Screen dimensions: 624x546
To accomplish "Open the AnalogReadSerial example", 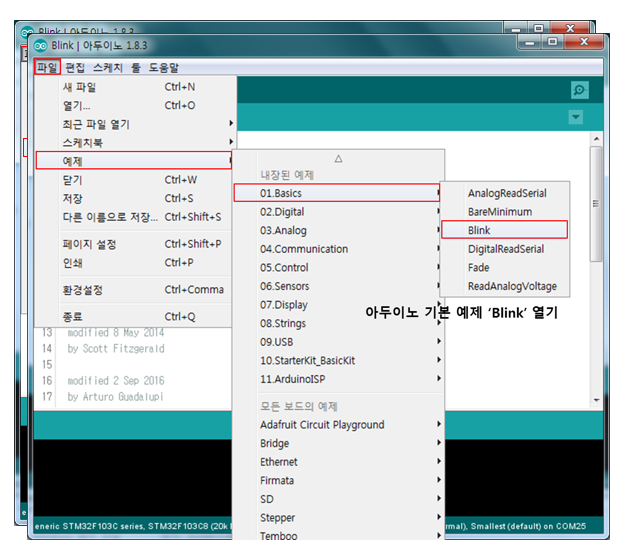I will 505,193.
